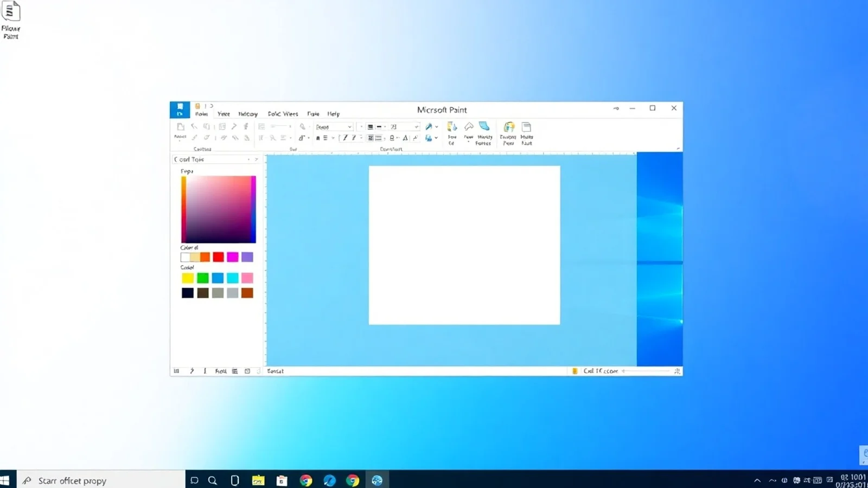Open the "Yiece" ribbon tab
The width and height of the screenshot is (868, 488).
click(224, 114)
